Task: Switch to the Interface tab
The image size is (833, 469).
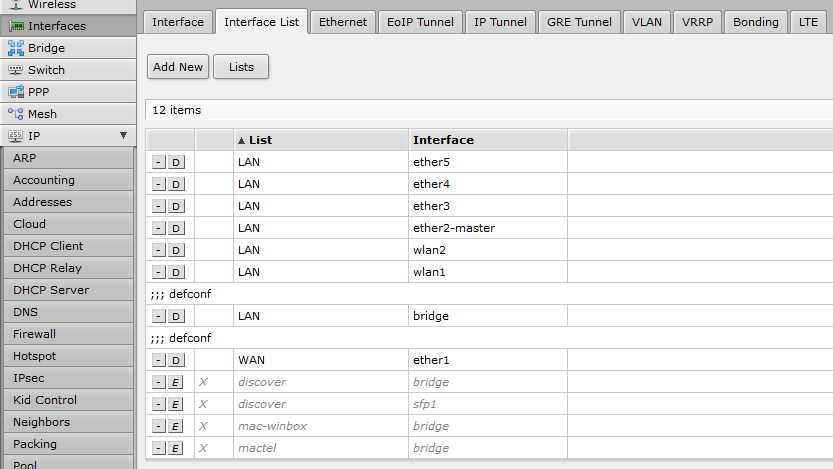Action: (x=178, y=22)
